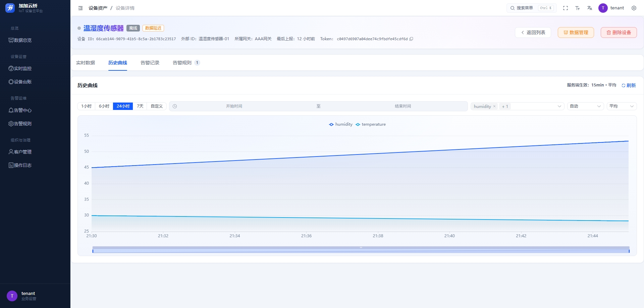The image size is (644, 308).
Task: Toggle humidity series in chart legend
Action: tap(341, 124)
